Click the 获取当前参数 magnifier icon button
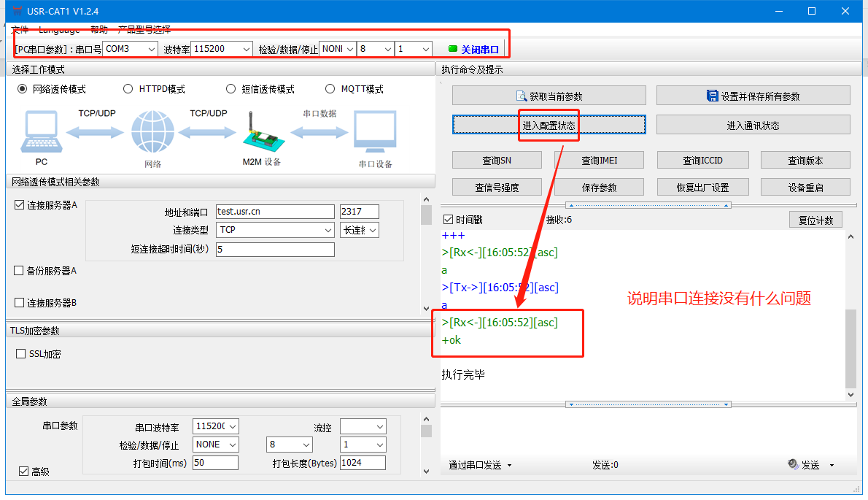 tap(522, 96)
